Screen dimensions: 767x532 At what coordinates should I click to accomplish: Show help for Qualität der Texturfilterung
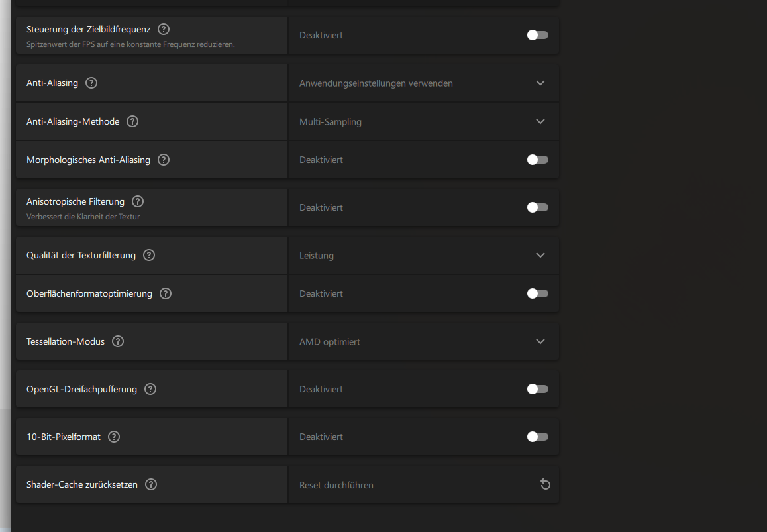tap(149, 255)
